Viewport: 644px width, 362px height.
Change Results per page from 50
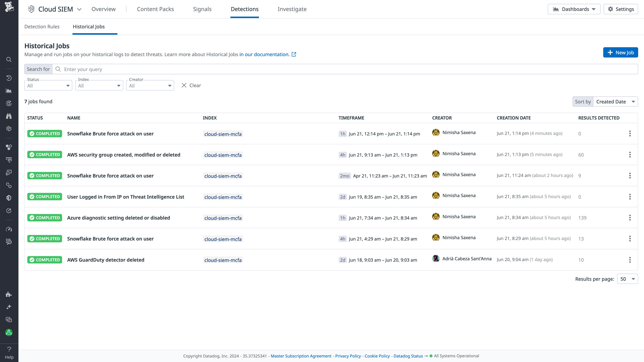click(x=627, y=279)
